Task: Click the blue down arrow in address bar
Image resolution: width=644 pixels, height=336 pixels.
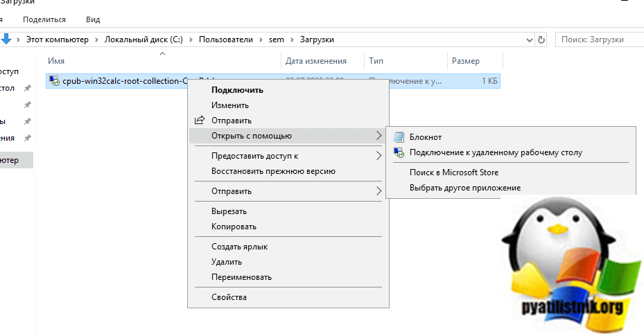Action: pyautogui.click(x=6, y=39)
